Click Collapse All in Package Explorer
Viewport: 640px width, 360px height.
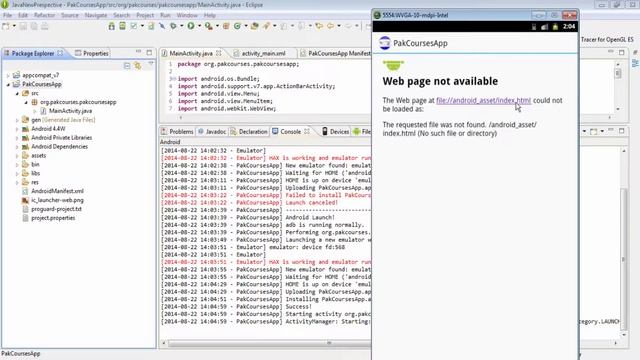coord(127,66)
